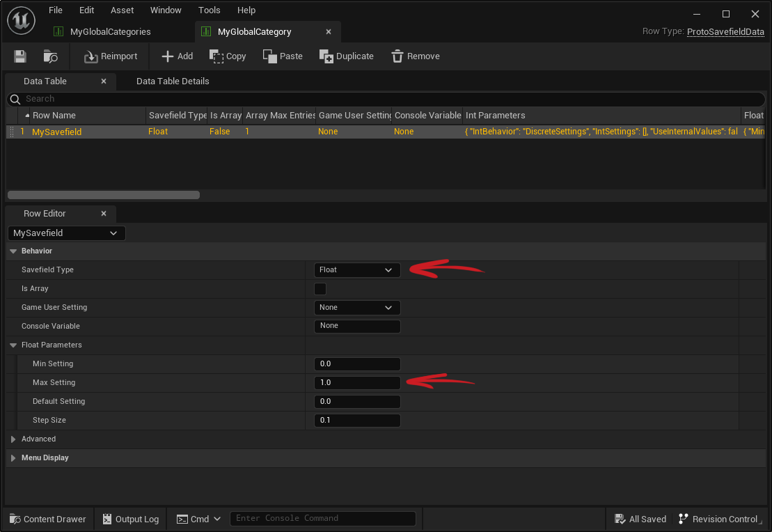Copy the selected row
772x532 pixels.
click(228, 56)
